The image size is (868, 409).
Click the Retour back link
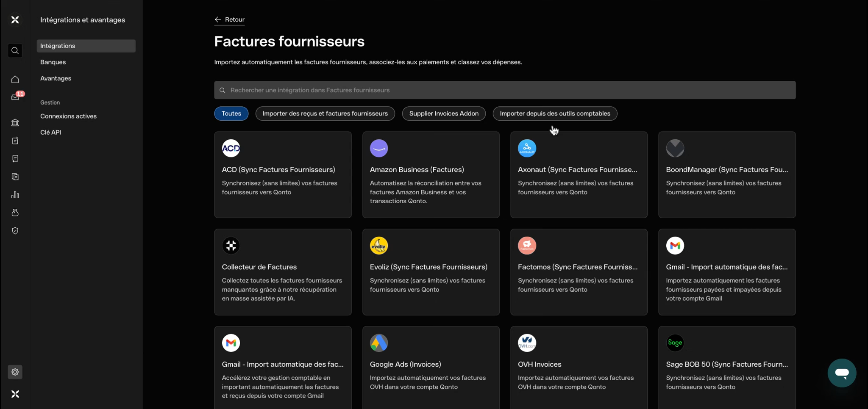[x=230, y=19]
